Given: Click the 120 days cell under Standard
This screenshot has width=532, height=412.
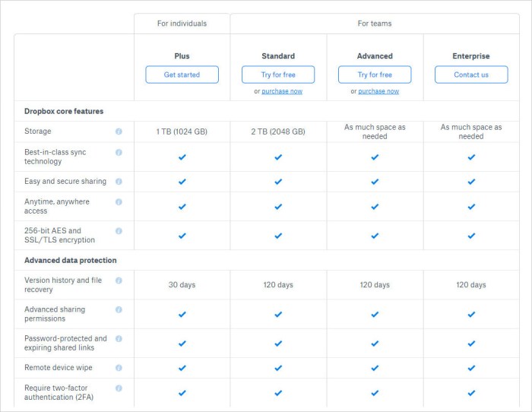Looking at the screenshot, I should pos(278,285).
